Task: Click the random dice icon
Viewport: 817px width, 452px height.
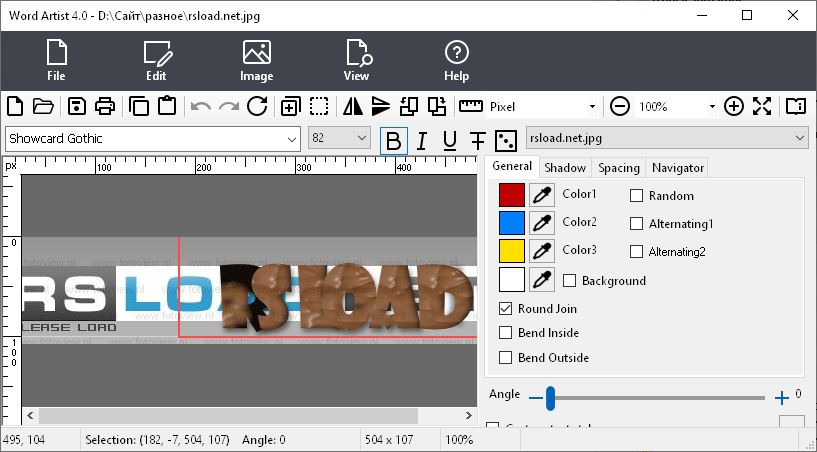Action: click(x=506, y=141)
